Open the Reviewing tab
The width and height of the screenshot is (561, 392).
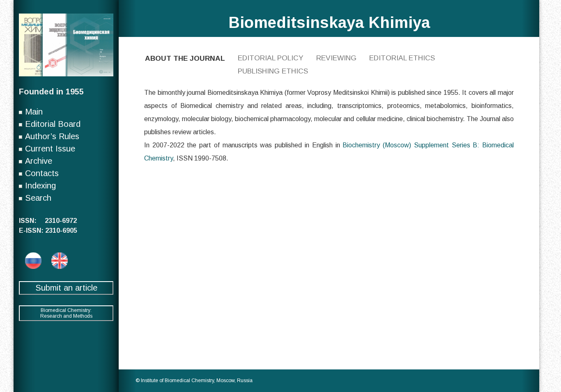click(336, 58)
